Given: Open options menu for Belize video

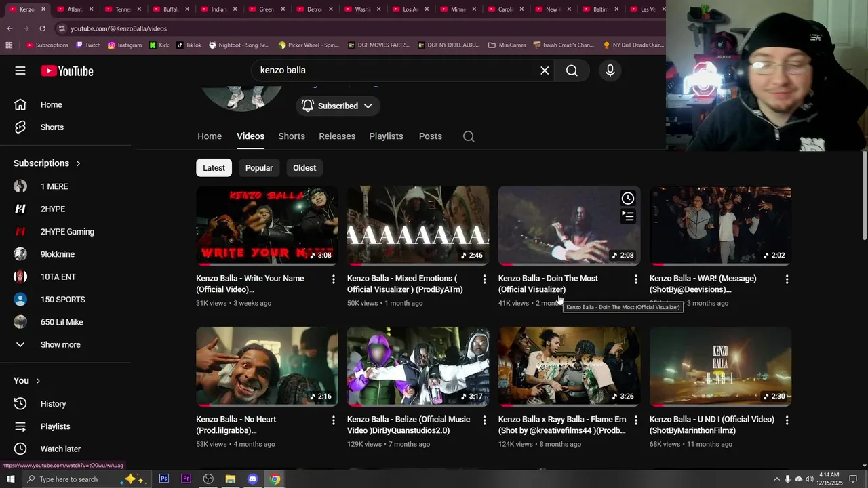Looking at the screenshot, I should click(484, 420).
